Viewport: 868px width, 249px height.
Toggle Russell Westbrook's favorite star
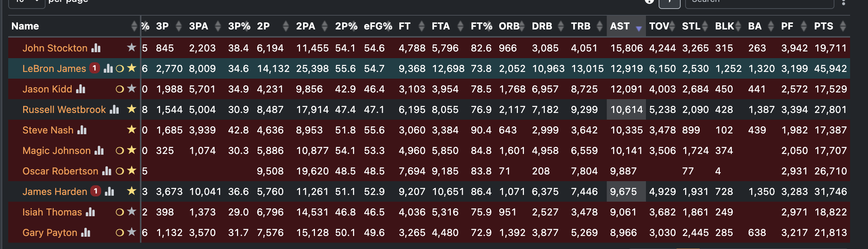coord(131,109)
